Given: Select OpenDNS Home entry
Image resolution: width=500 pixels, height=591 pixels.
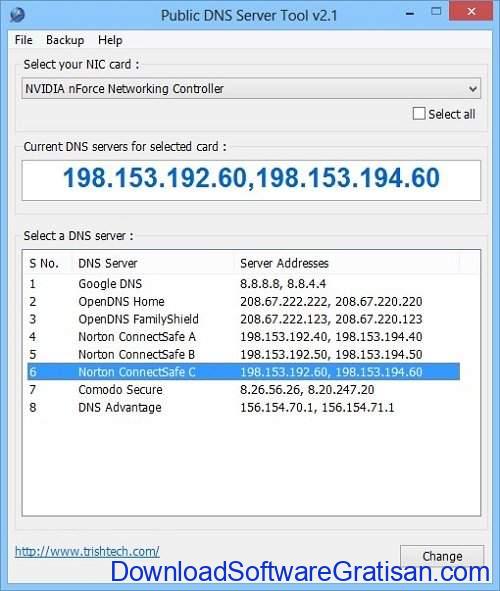Looking at the screenshot, I should tap(243, 302).
